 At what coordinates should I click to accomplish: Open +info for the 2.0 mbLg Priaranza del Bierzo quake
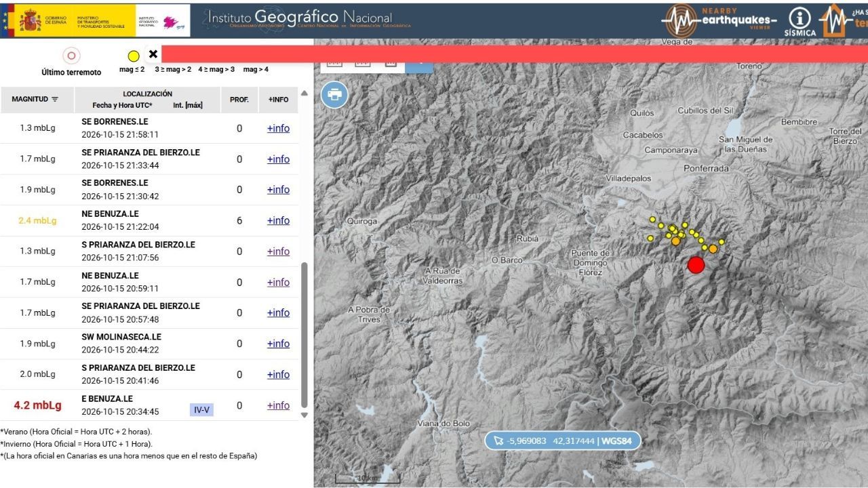tap(278, 374)
